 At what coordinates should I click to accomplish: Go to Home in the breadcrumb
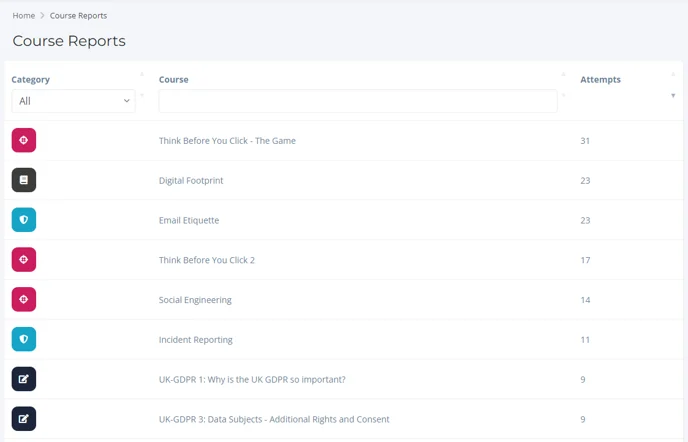coord(24,15)
